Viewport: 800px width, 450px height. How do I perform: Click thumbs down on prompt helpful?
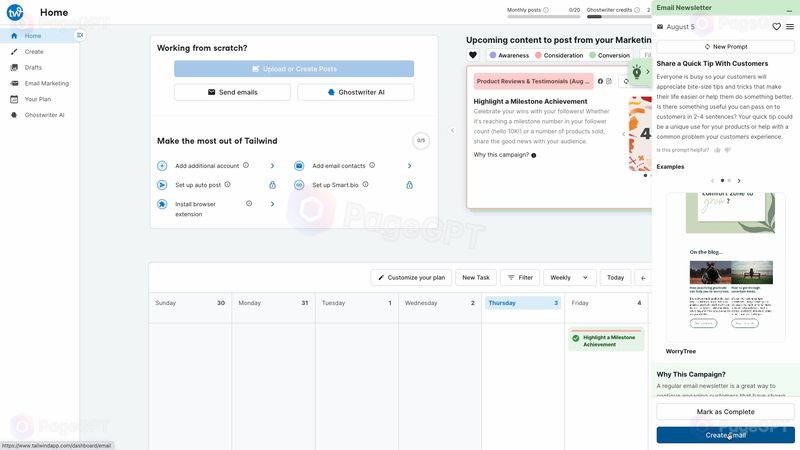[x=728, y=150]
